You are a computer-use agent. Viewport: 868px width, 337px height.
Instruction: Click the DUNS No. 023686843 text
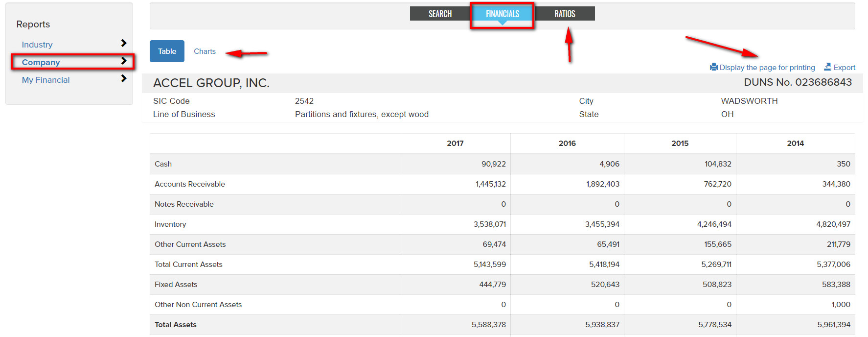798,82
